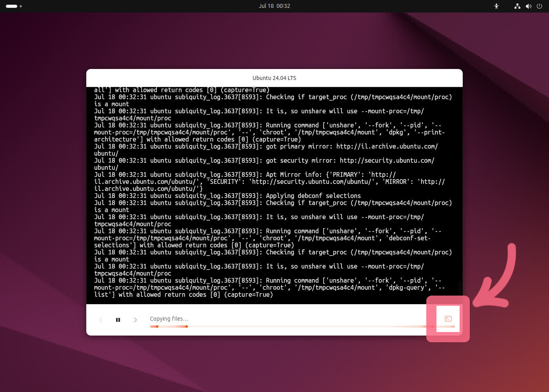The width and height of the screenshot is (549, 392).
Task: Click the "Copying files…" status label
Action: 169,319
